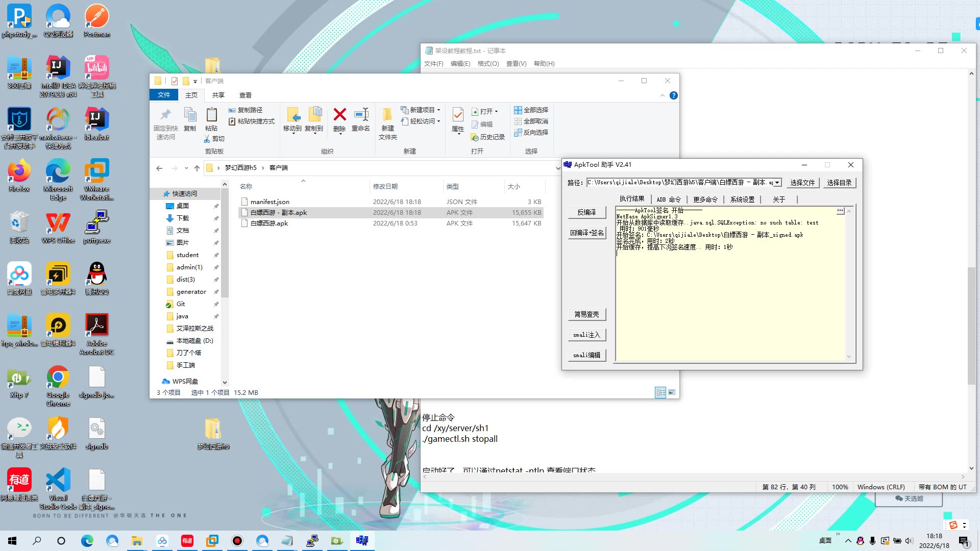Go up one folder level arrow
The width and height of the screenshot is (980, 551).
[x=197, y=168]
